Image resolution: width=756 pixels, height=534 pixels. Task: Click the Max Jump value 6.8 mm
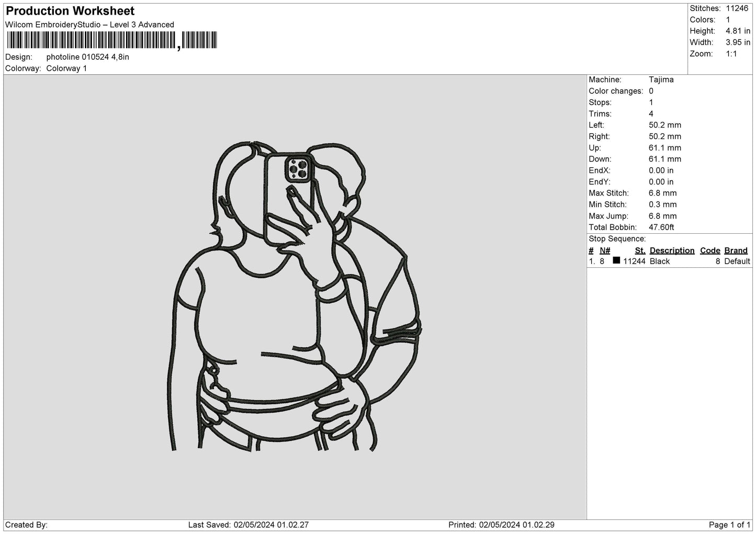pyautogui.click(x=663, y=216)
